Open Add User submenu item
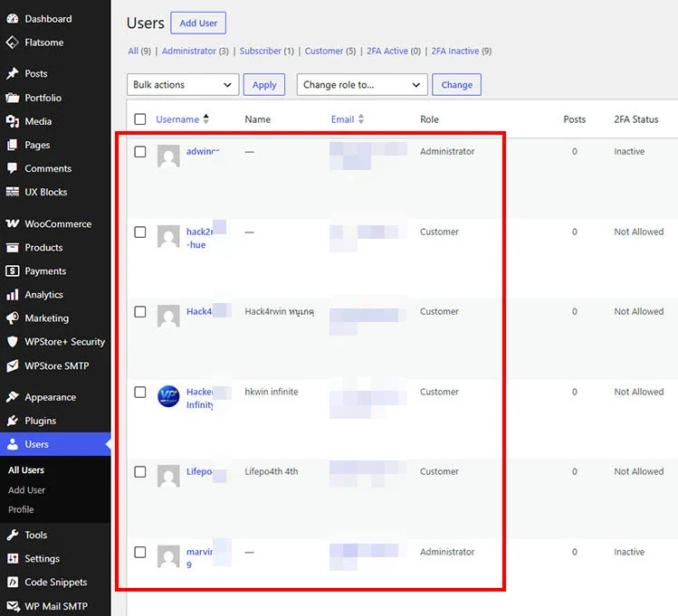The image size is (678, 616). [26, 490]
